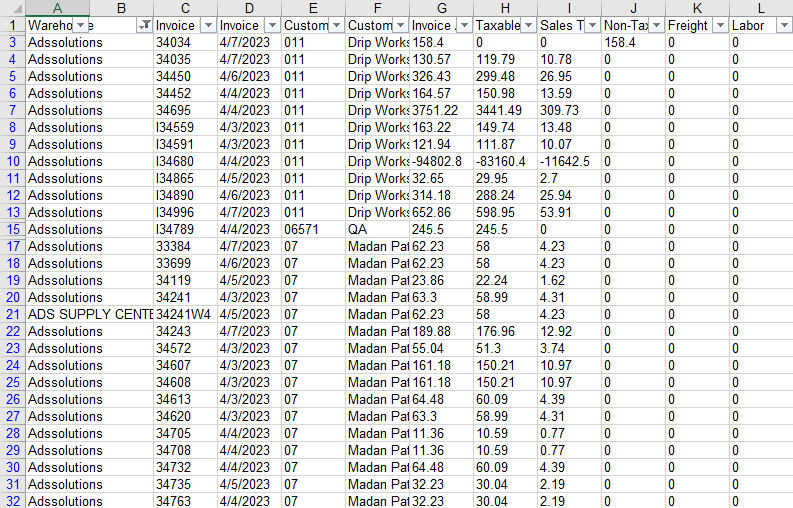Screen dimensions: 793x508
Task: Select row 32 header
Action: [13, 501]
